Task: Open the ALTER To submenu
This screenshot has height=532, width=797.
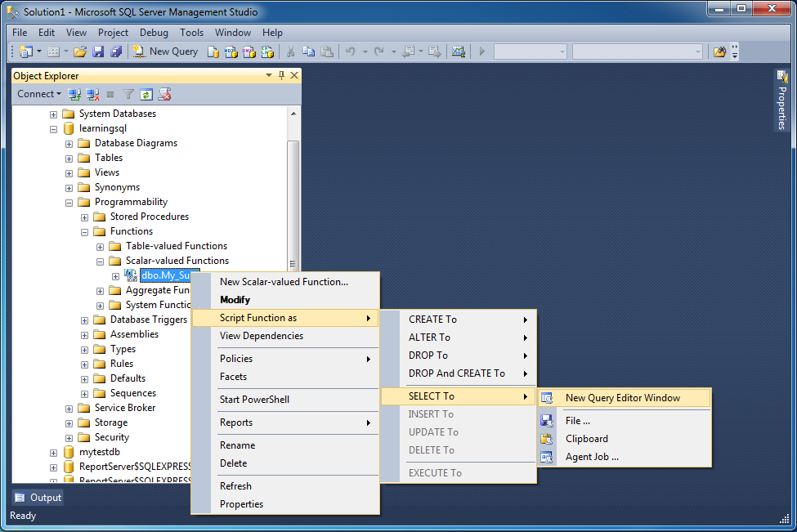Action: point(459,338)
